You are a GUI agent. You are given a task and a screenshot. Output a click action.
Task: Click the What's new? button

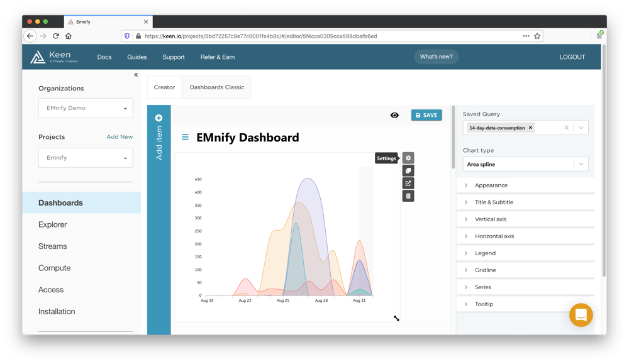pyautogui.click(x=436, y=57)
